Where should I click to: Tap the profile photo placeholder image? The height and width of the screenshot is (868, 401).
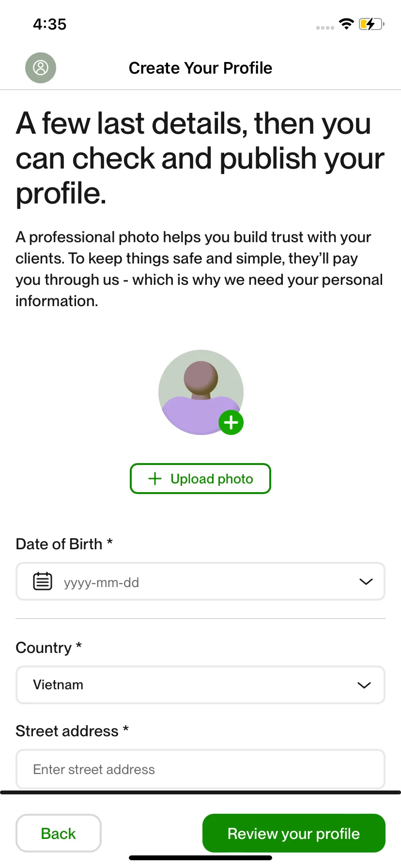pyautogui.click(x=200, y=392)
